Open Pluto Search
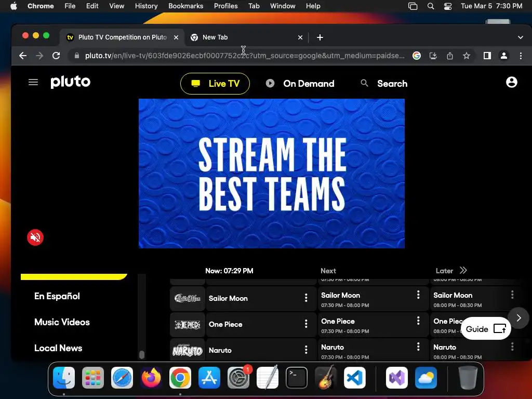Image resolution: width=532 pixels, height=399 pixels. pyautogui.click(x=384, y=84)
